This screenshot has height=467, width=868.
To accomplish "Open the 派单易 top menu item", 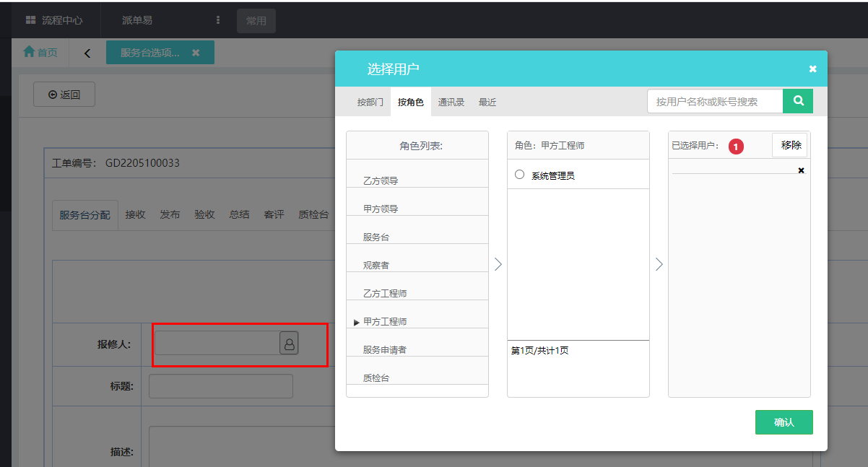I will pos(137,20).
